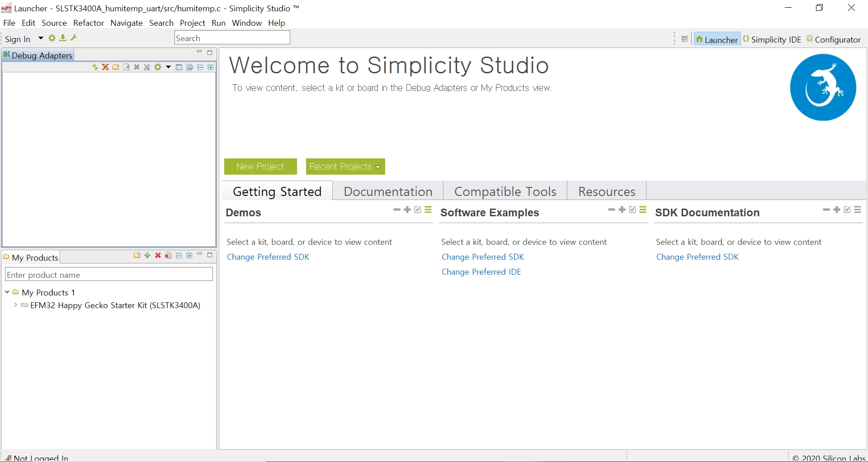
Task: Refresh detected debug adapters
Action: pyautogui.click(x=95, y=67)
